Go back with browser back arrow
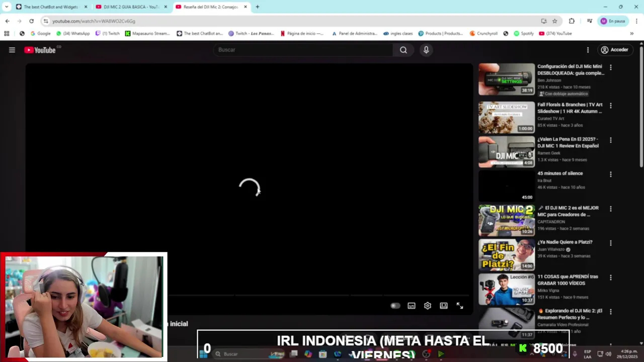The height and width of the screenshot is (362, 644). tap(7, 21)
